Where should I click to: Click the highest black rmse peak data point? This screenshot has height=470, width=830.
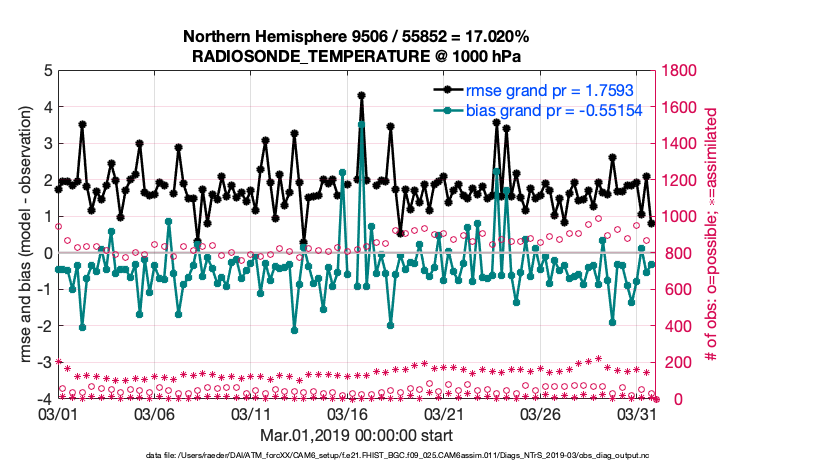[361, 96]
